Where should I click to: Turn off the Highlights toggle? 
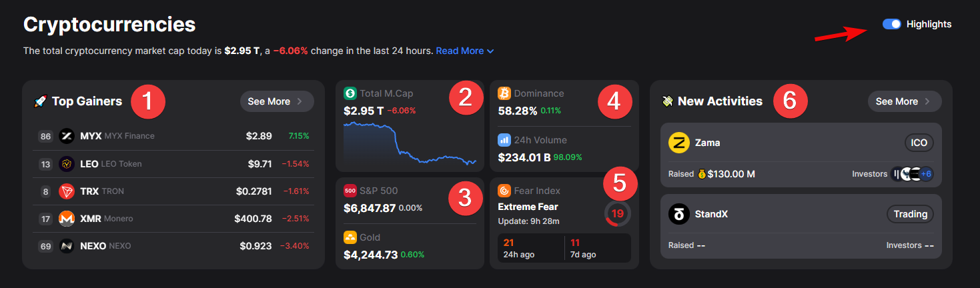[x=892, y=24]
